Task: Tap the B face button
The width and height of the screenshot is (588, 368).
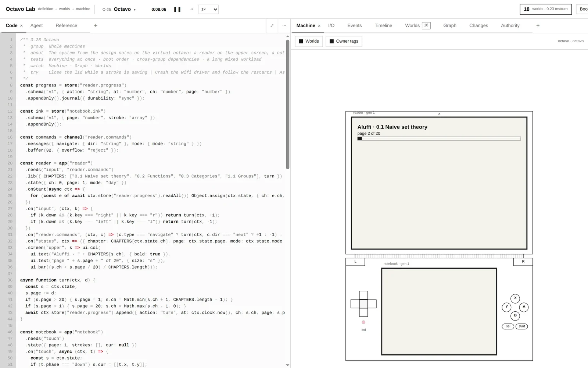Action: pos(515,316)
